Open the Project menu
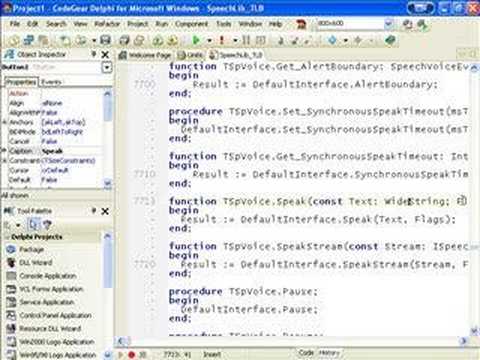The width and height of the screenshot is (480, 360). coord(137,24)
